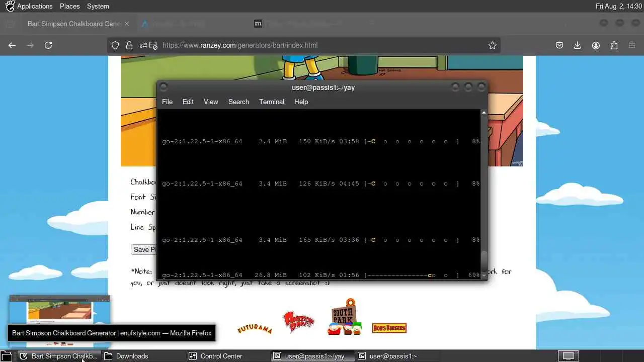Viewport: 644px width, 362px height.
Task: Click the clock showing Fri Aug 2, 14:30
Action: click(x=618, y=6)
